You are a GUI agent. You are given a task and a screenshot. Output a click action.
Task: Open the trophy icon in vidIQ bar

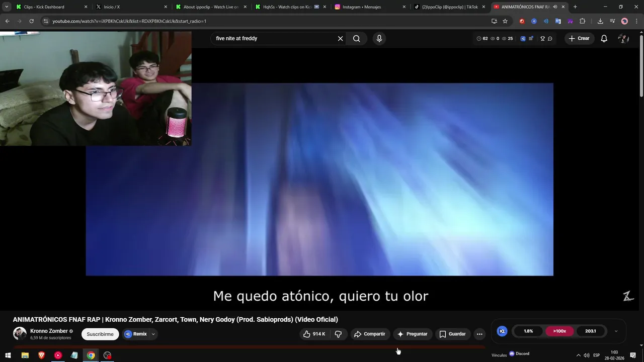[542, 39]
